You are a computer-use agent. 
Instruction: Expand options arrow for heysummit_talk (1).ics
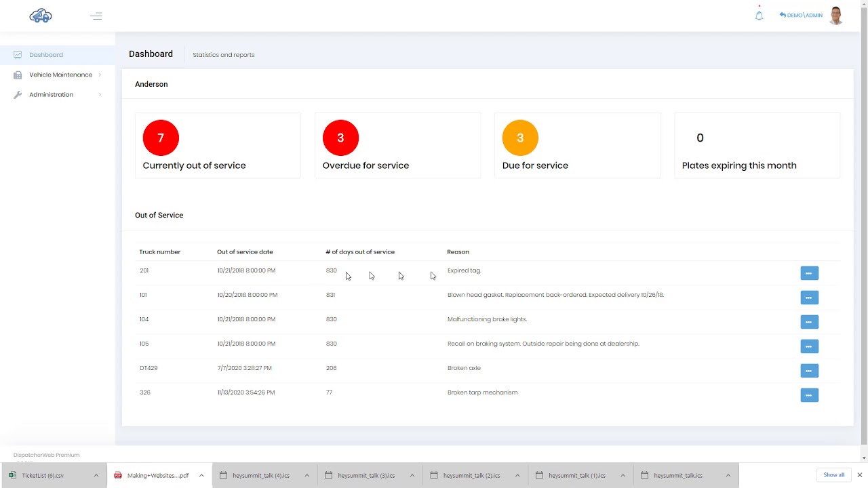click(x=623, y=476)
